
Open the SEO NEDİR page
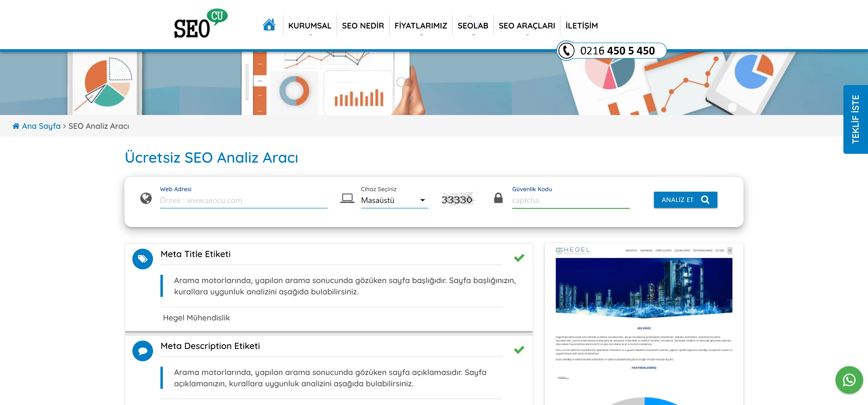(x=363, y=26)
